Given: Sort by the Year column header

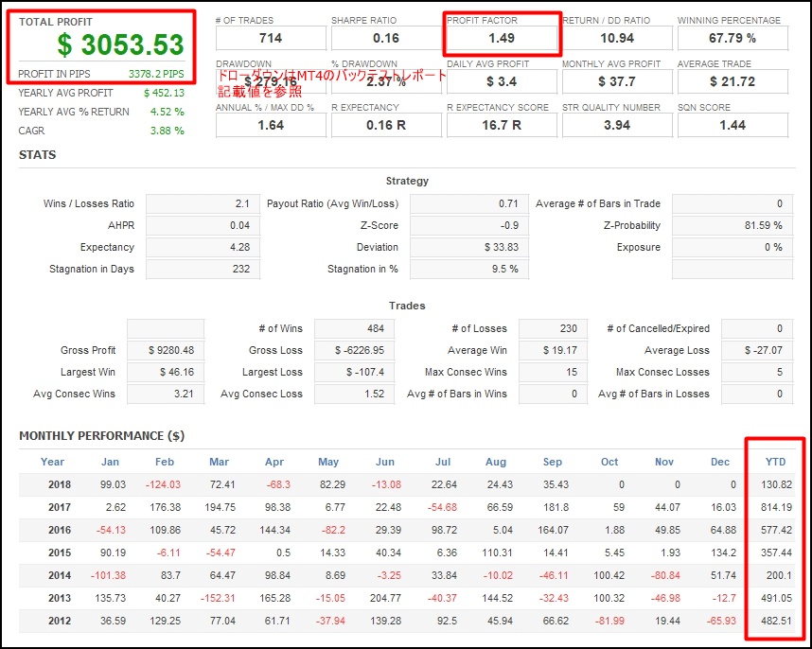Looking at the screenshot, I should point(52,461).
